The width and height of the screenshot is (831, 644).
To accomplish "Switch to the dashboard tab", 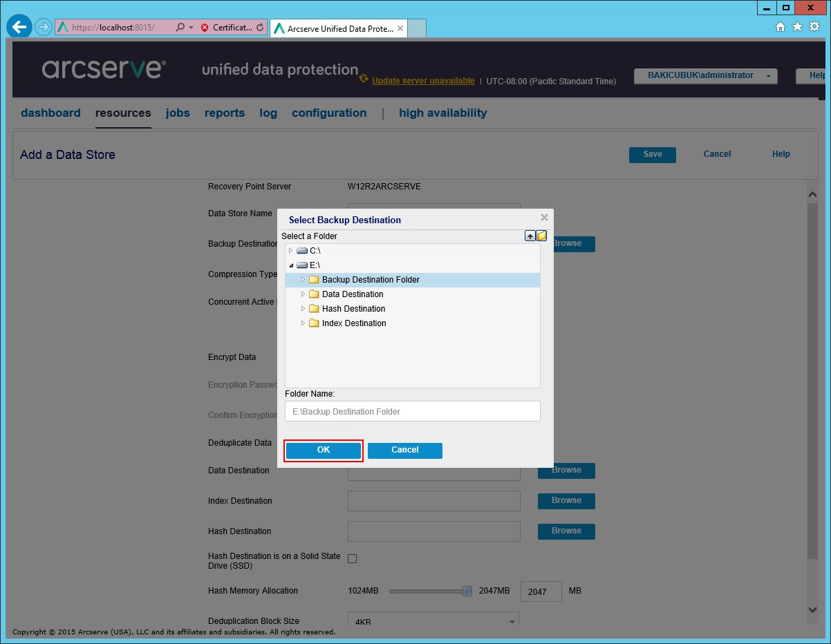I will [50, 113].
